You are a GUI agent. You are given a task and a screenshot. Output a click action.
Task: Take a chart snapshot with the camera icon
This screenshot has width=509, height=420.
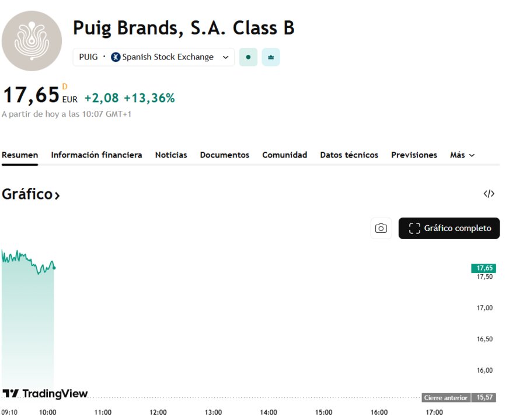pyautogui.click(x=381, y=228)
